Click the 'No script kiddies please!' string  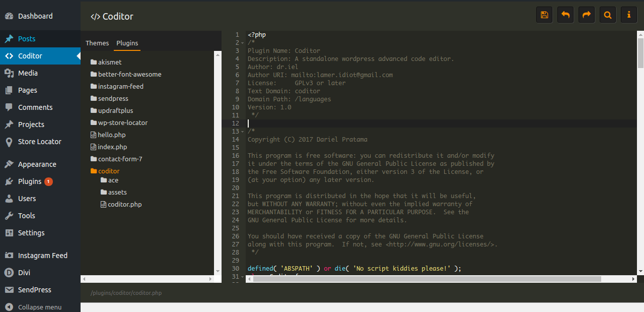tap(402, 269)
